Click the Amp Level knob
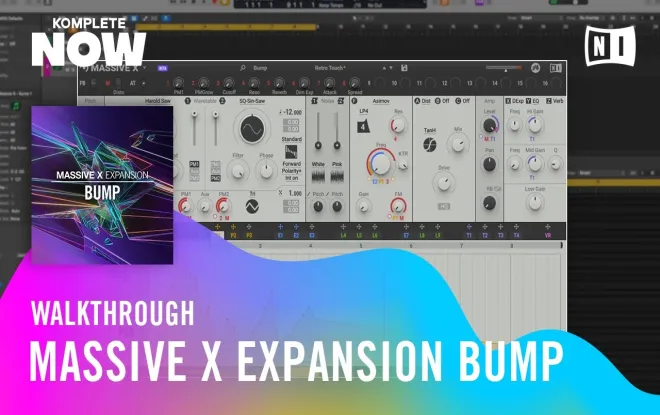This screenshot has width=660, height=415. coord(490,125)
